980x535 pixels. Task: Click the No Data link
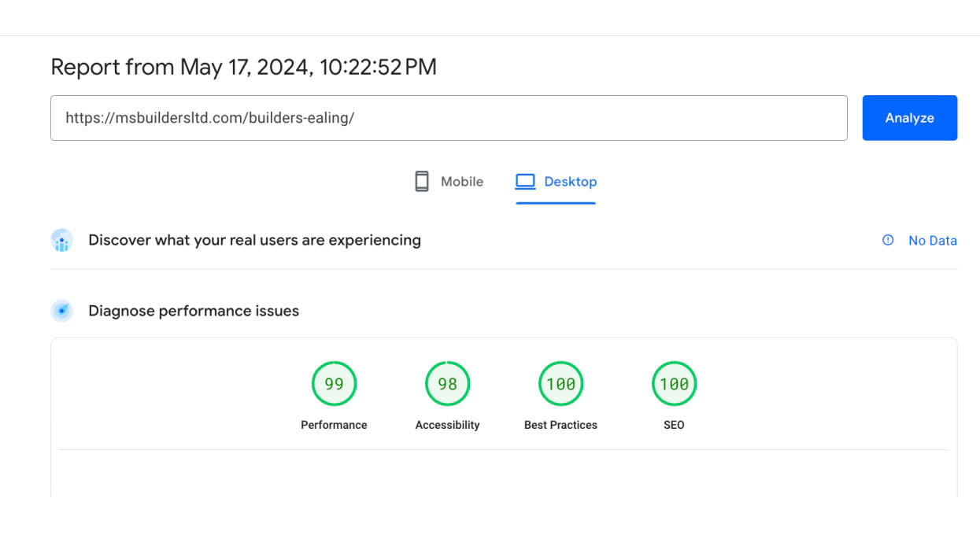[932, 241]
